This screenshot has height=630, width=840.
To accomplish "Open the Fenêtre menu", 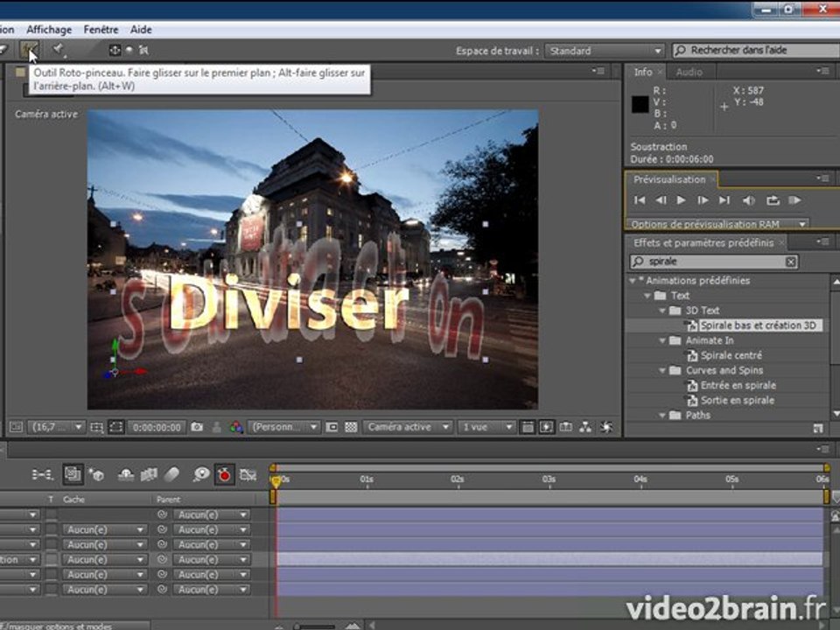I will [101, 30].
